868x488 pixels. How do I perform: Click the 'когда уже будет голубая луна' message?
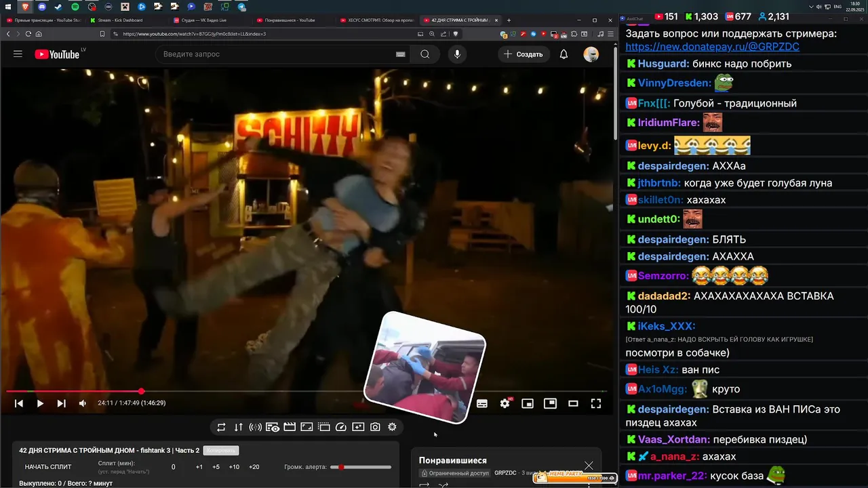click(758, 183)
